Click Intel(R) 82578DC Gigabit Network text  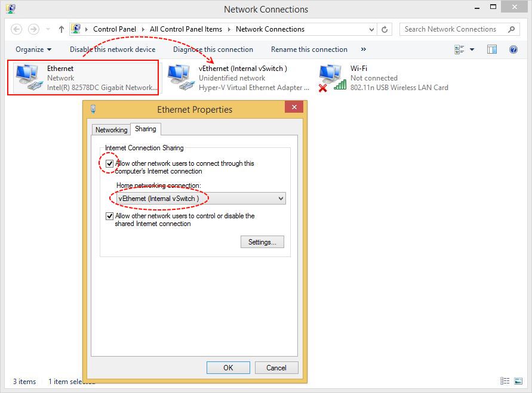pyautogui.click(x=102, y=88)
